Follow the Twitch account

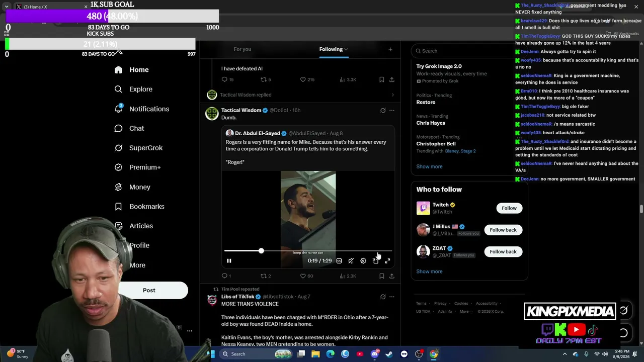tap(509, 208)
